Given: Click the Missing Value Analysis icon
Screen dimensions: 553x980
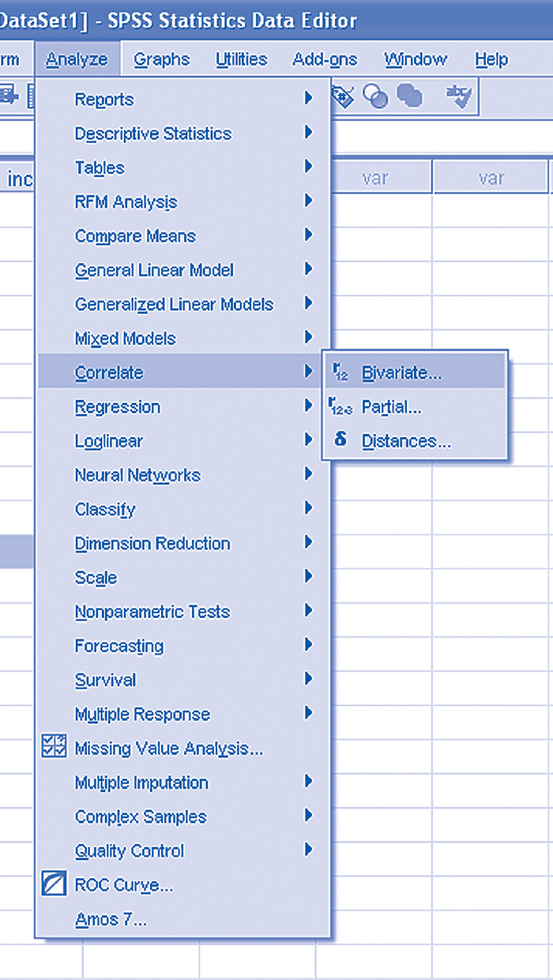Looking at the screenshot, I should (x=54, y=748).
